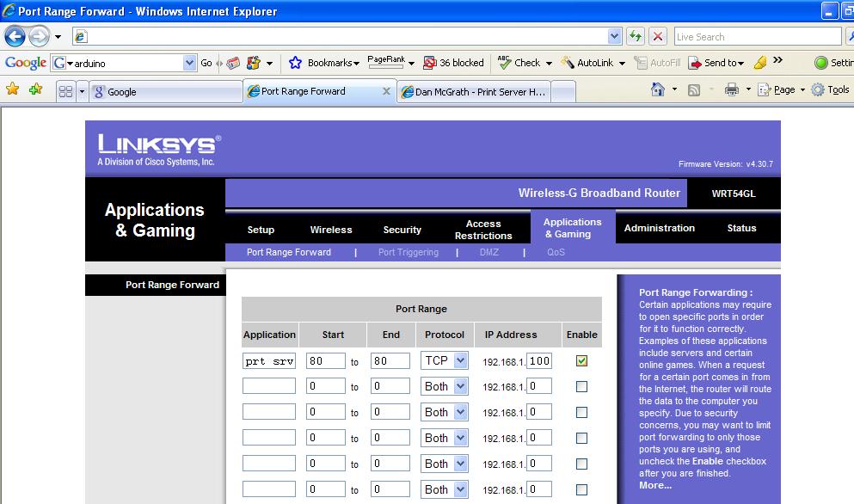This screenshot has height=504, width=854.
Task: Click the RSS Feeds icon
Action: pos(694,90)
